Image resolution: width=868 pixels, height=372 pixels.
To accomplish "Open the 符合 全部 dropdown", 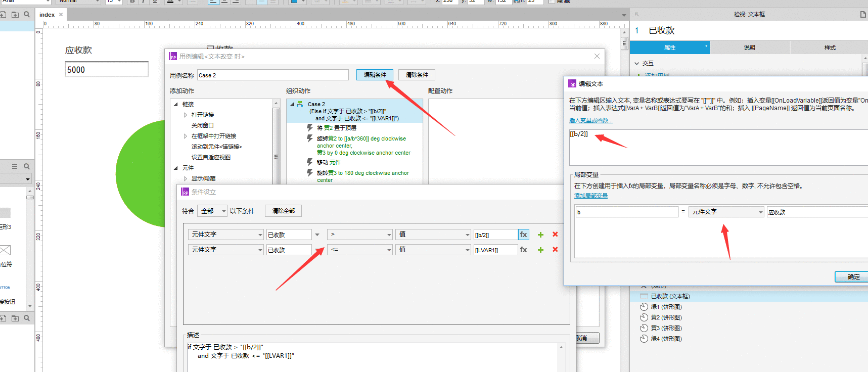I will [x=213, y=211].
